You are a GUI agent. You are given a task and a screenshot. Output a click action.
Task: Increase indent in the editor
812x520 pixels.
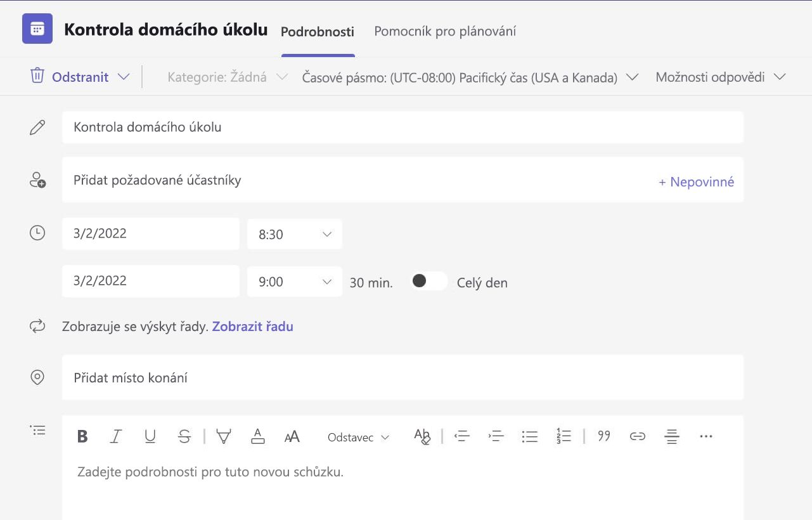pos(496,436)
